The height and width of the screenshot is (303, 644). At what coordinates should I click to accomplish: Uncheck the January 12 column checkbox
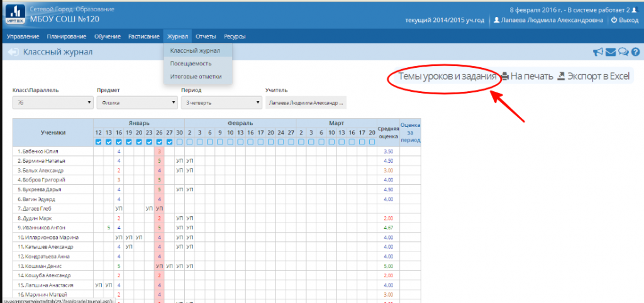pos(98,141)
